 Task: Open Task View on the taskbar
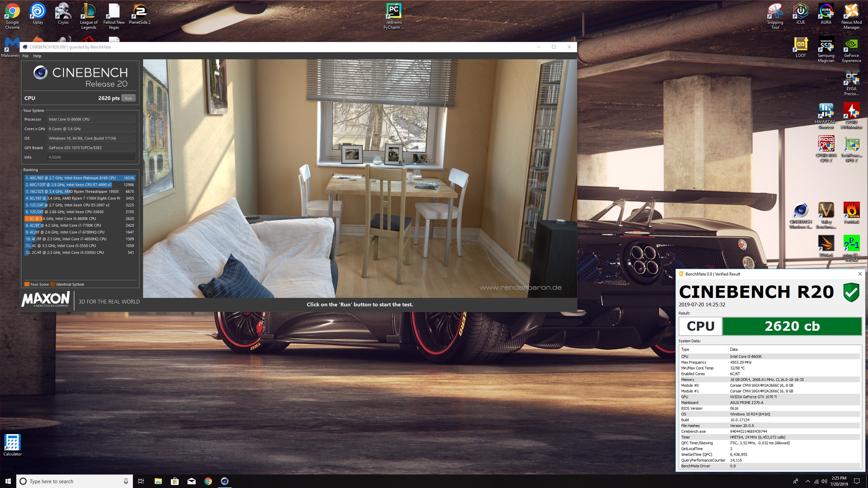pos(141,481)
